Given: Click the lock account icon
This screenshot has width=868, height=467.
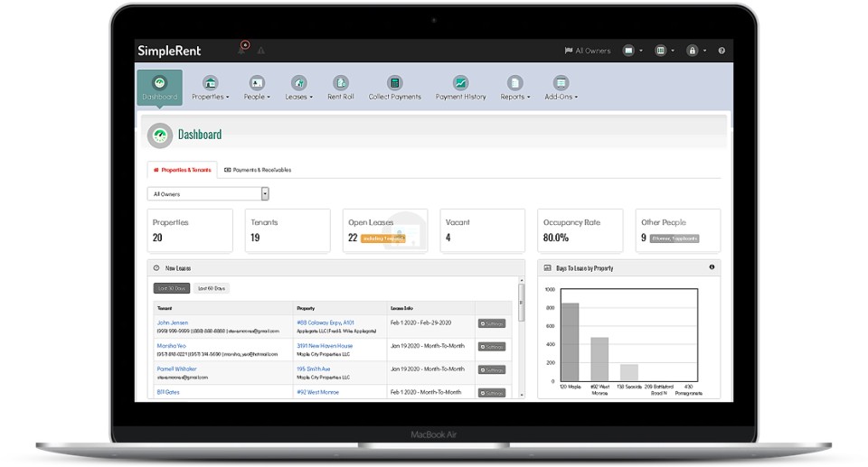Looking at the screenshot, I should 692,51.
